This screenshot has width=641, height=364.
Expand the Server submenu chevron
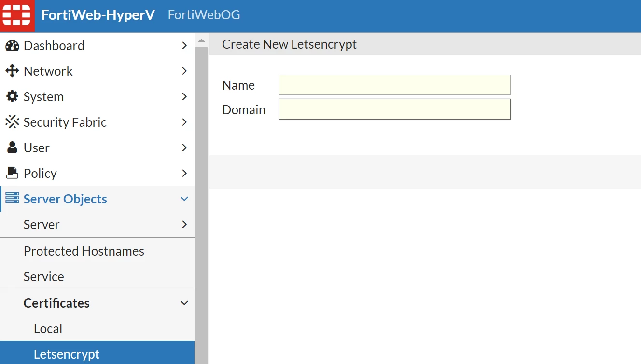tap(184, 225)
